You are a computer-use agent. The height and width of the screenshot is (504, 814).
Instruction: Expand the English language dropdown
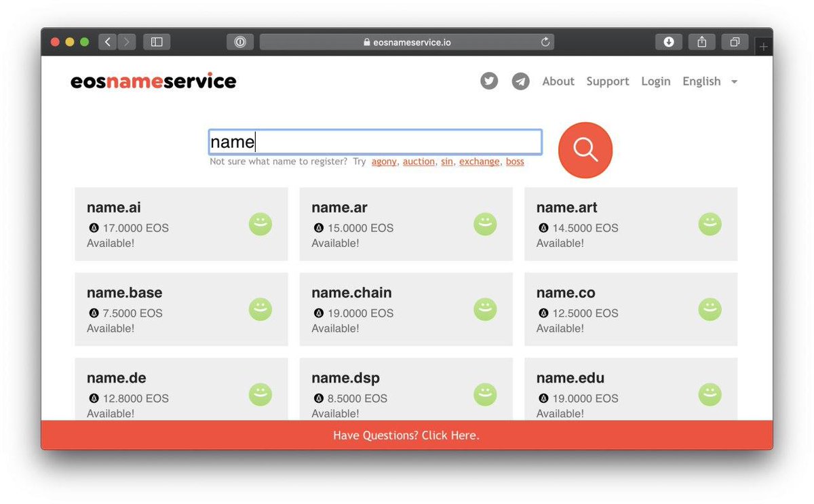click(x=710, y=81)
